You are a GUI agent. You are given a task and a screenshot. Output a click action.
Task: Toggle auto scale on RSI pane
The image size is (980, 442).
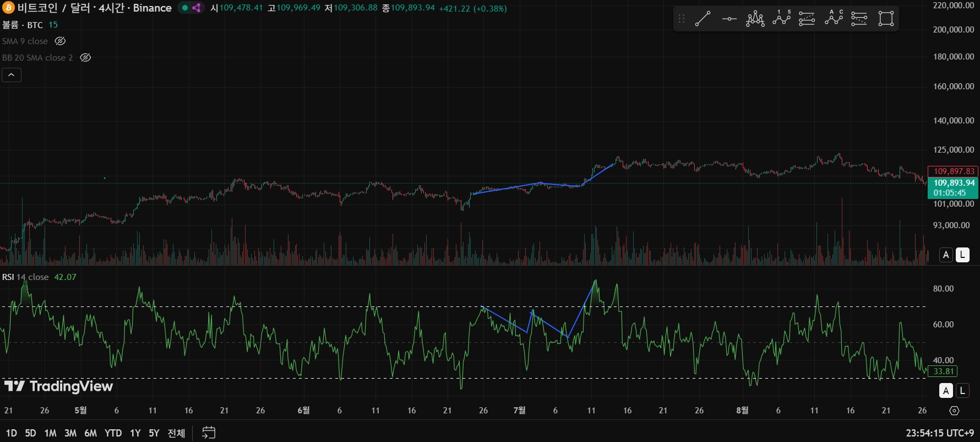[946, 391]
